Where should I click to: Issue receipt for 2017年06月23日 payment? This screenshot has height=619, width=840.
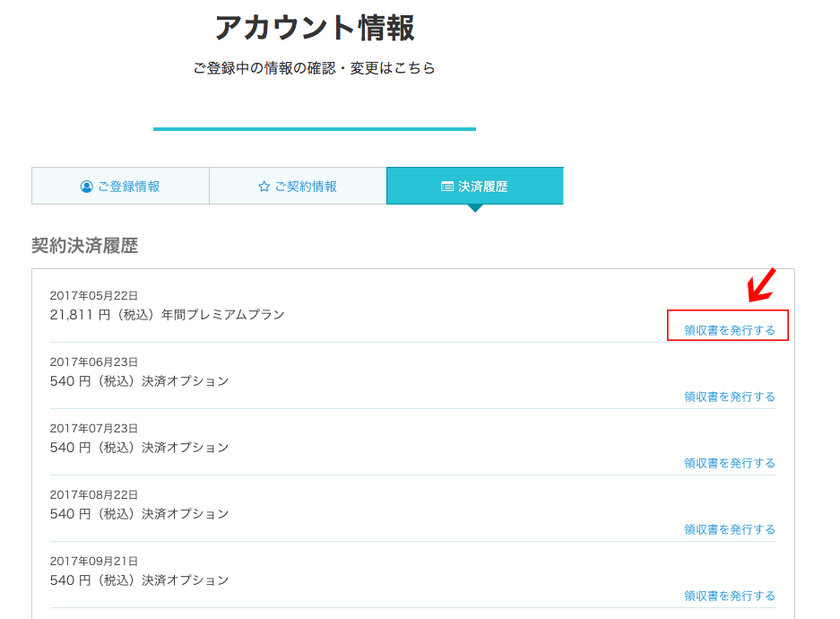tap(729, 397)
